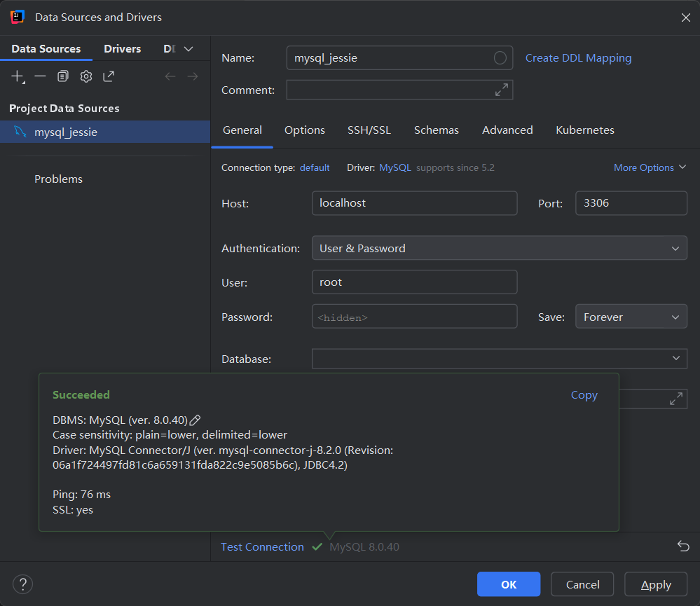Close the Data Sources and Drivers dialog
This screenshot has width=700, height=606.
tap(686, 18)
